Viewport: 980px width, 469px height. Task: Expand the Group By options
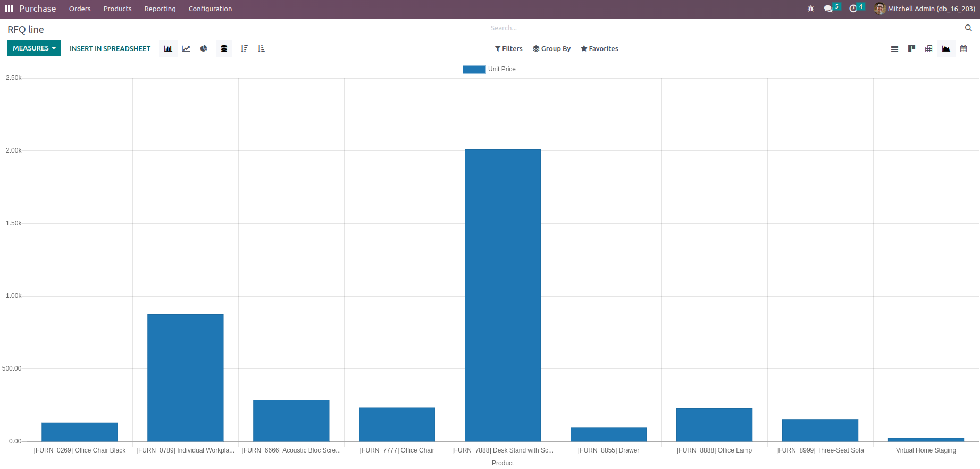[x=551, y=48]
